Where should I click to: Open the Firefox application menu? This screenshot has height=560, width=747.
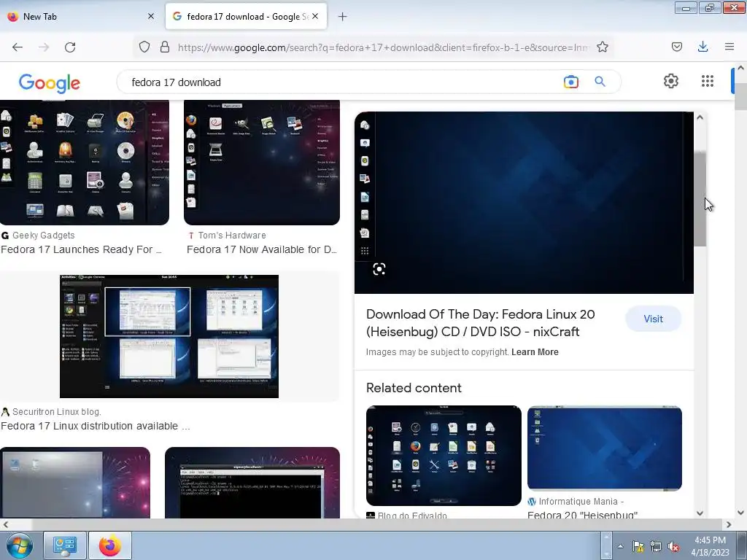coord(729,47)
